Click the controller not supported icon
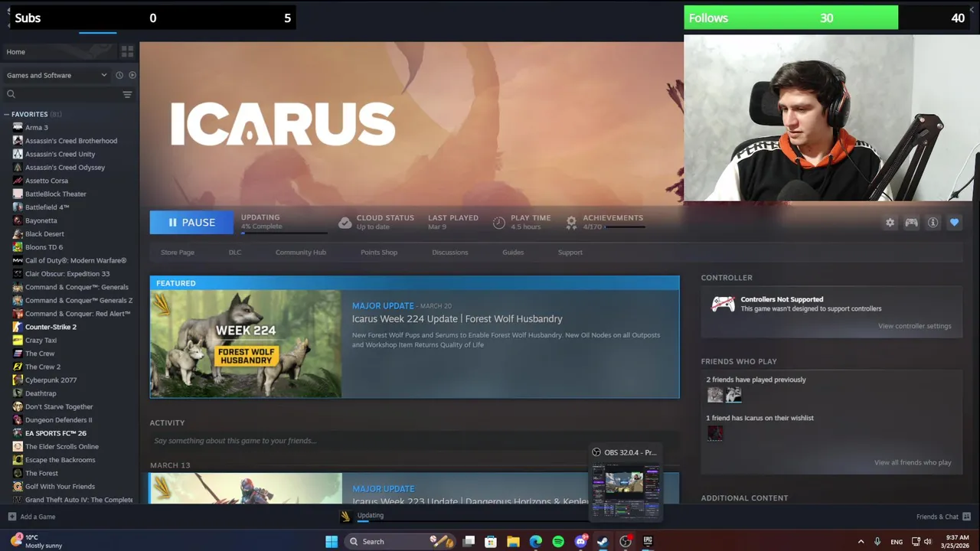The image size is (980, 551). (x=723, y=304)
